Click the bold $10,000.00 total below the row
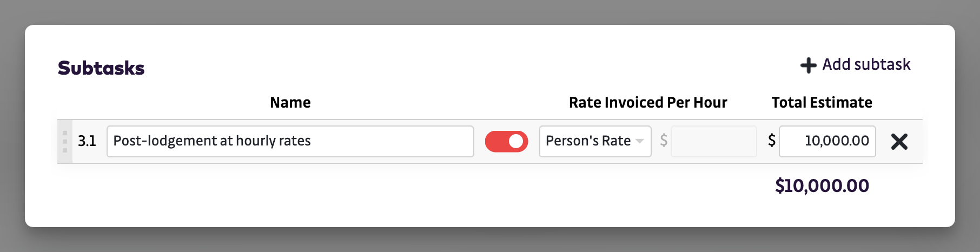Image resolution: width=980 pixels, height=252 pixels. pyautogui.click(x=822, y=186)
